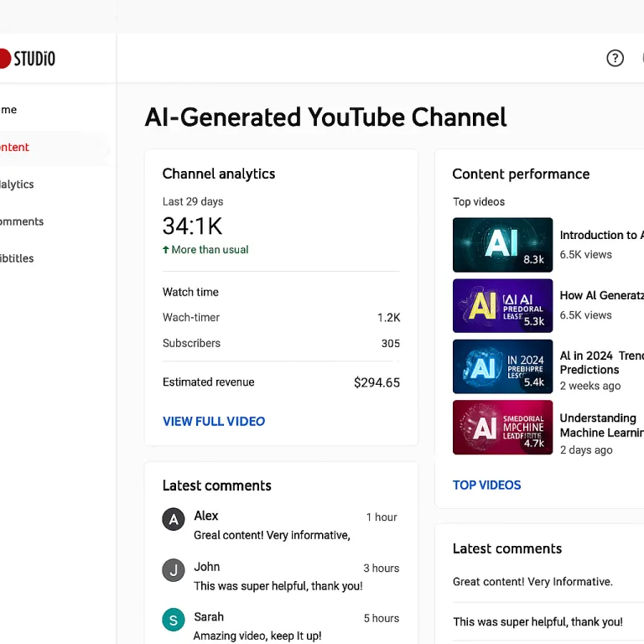
Task: Click right panel 'This was super helpful' comment
Action: (538, 622)
